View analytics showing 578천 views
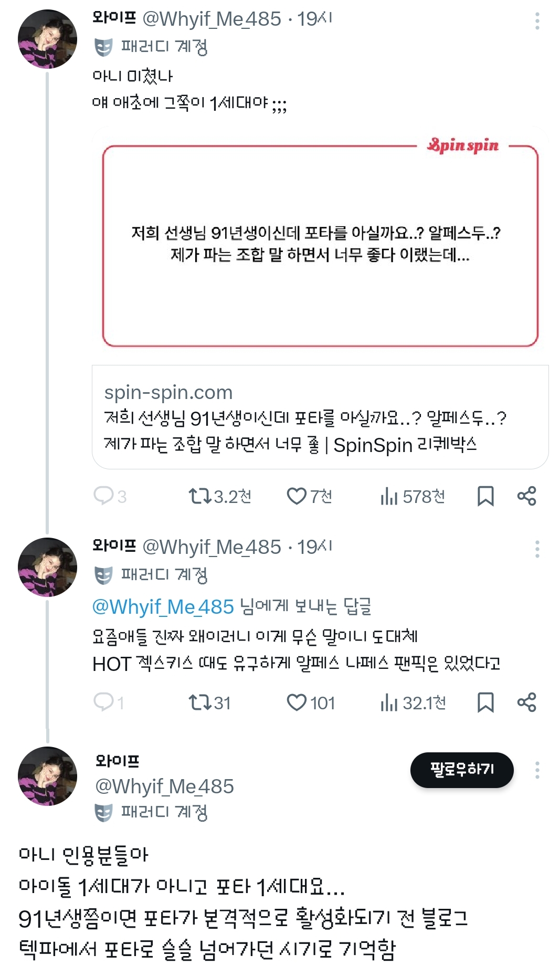 pos(389,496)
